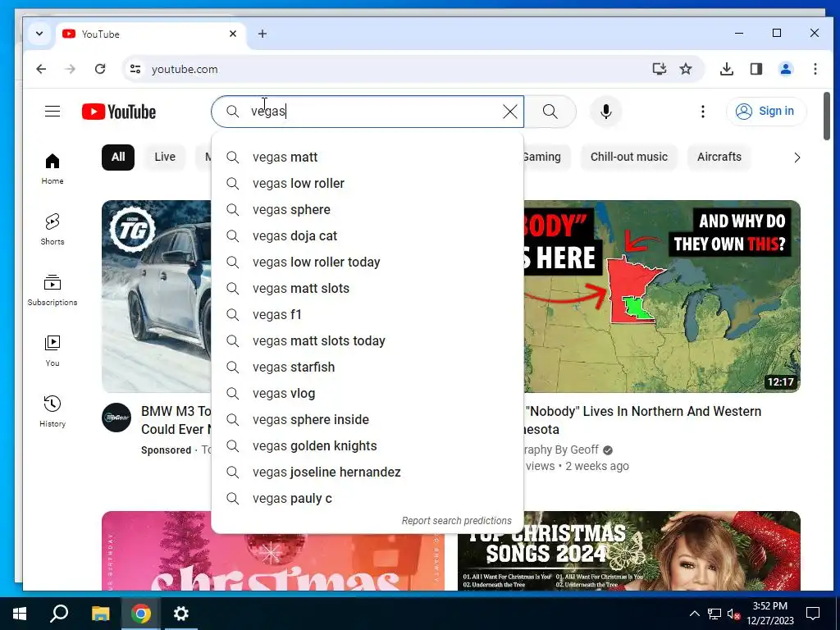Open Chrome profile avatar
Viewport: 840px width, 630px height.
point(786,69)
